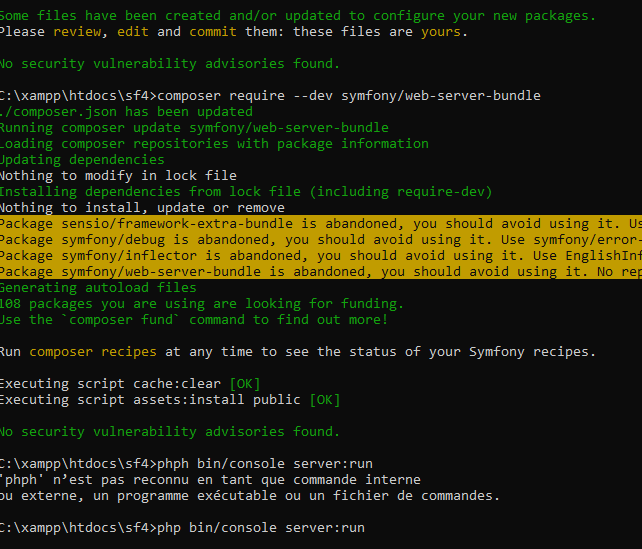Click the line 'Nothing to install, update or remove'
Viewport: 642px width, 549px height.
pyautogui.click(x=142, y=208)
